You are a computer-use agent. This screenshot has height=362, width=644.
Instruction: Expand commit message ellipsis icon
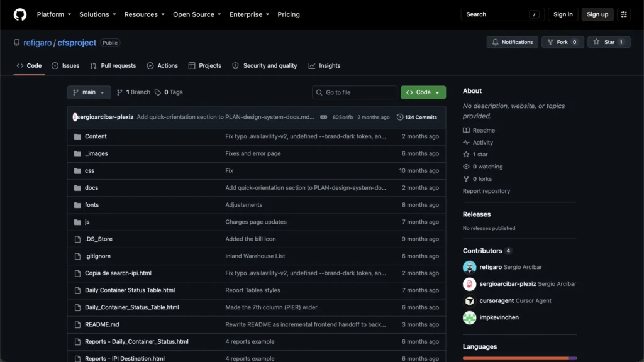click(x=324, y=117)
